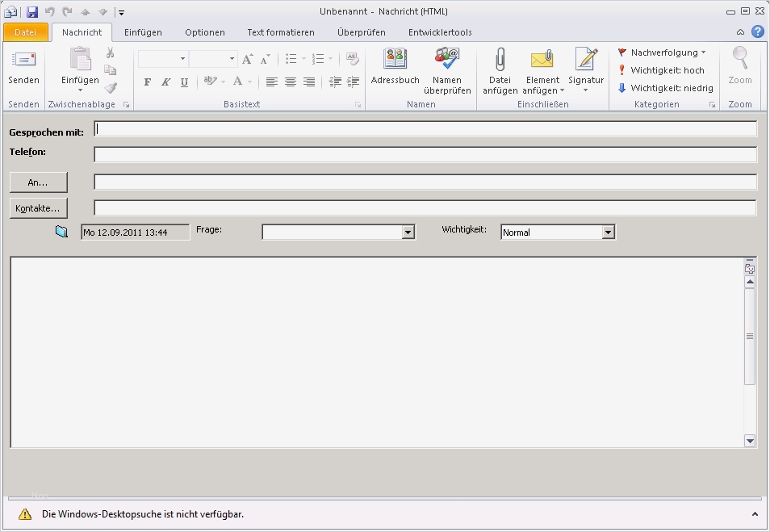Screen dimensions: 770x532
Task: Click the save disk icon in title bar
Action: coord(32,11)
